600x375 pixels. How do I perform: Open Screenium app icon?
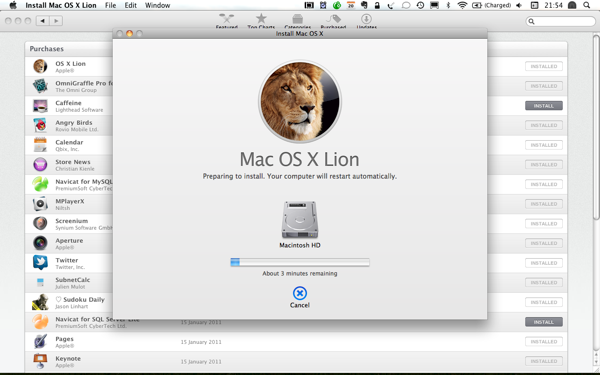[40, 223]
